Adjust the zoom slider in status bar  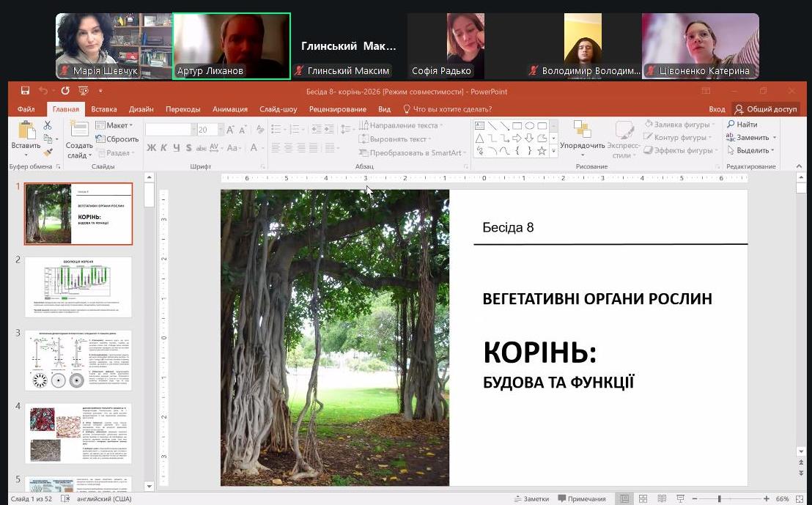719,499
